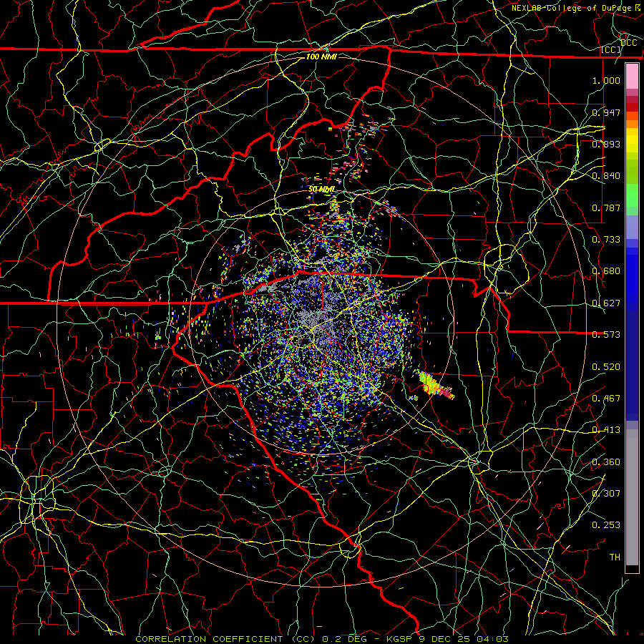Image resolution: width=644 pixels, height=644 pixels.
Task: Select the 1.000 scale value
Action: coord(606,80)
